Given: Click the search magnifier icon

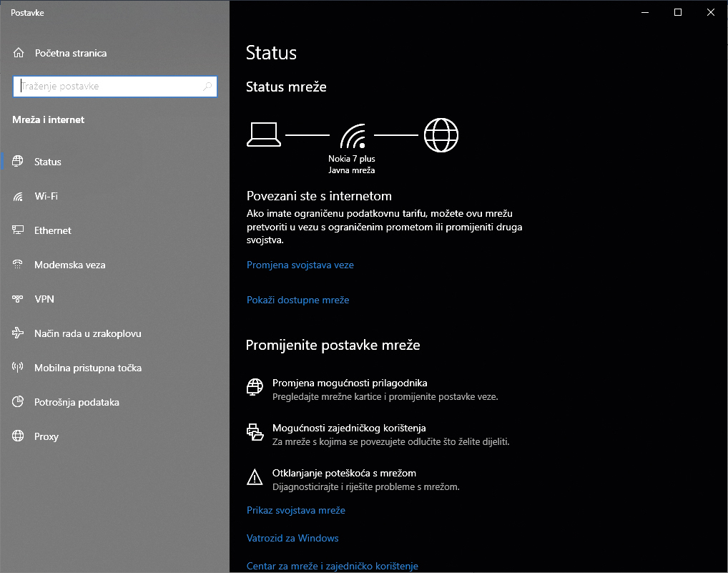Looking at the screenshot, I should point(207,87).
